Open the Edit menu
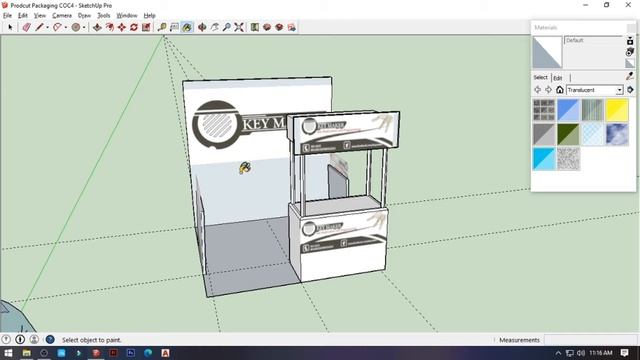This screenshot has height=360, width=640. [22, 16]
